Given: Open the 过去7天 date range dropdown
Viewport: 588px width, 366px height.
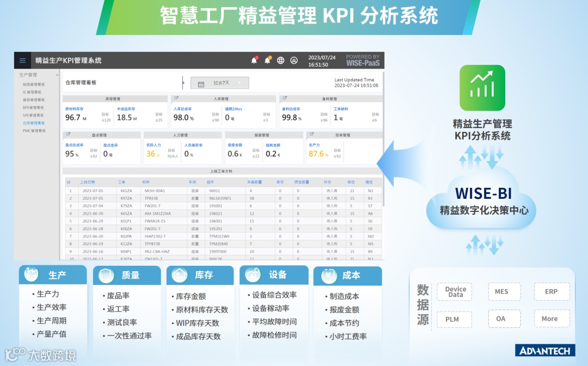Looking at the screenshot, I should (220, 83).
